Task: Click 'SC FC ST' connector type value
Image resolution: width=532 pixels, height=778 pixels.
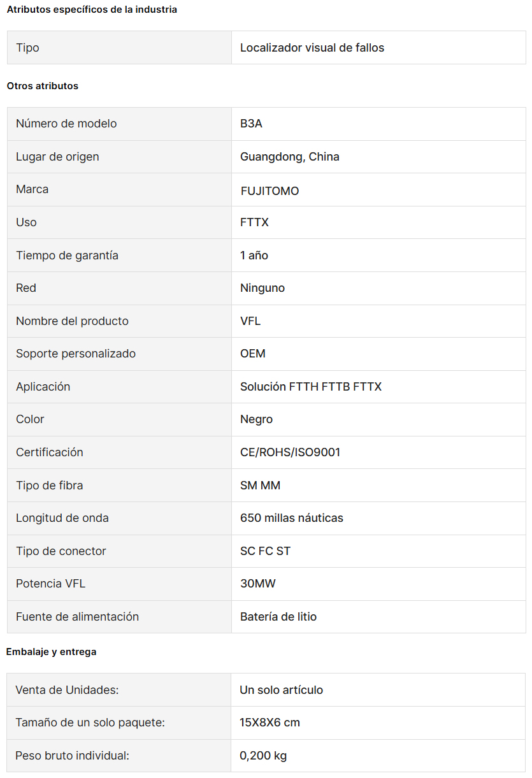Action: pyautogui.click(x=265, y=551)
